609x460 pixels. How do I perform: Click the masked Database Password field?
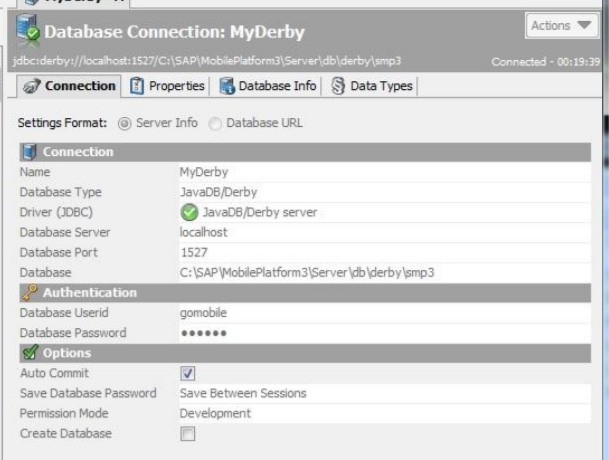(x=385, y=333)
